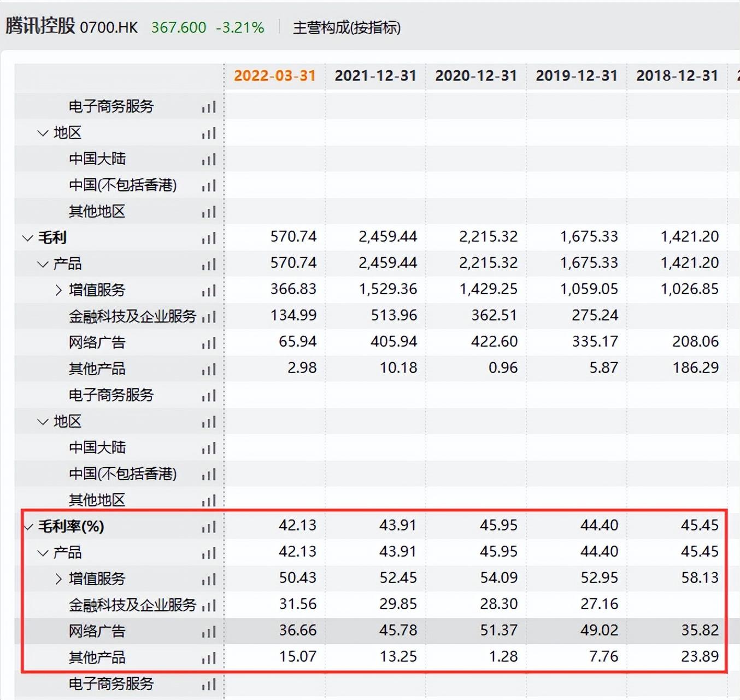Show chart for 网络广告 row showing 65.94
740x700 pixels.
209,343
